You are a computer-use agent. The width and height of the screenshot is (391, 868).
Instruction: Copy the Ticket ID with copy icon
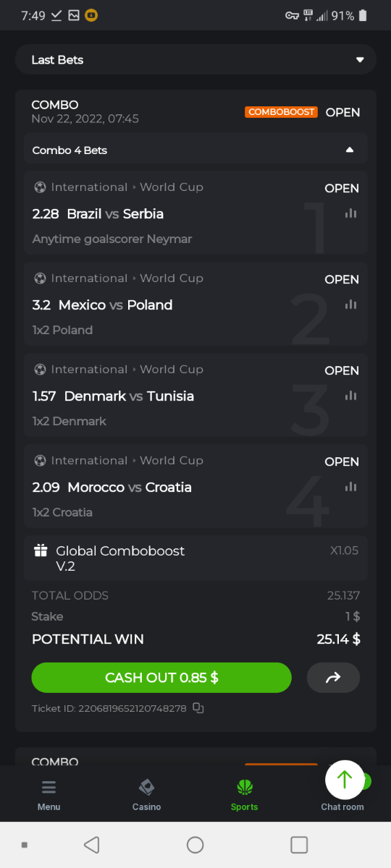click(x=198, y=708)
